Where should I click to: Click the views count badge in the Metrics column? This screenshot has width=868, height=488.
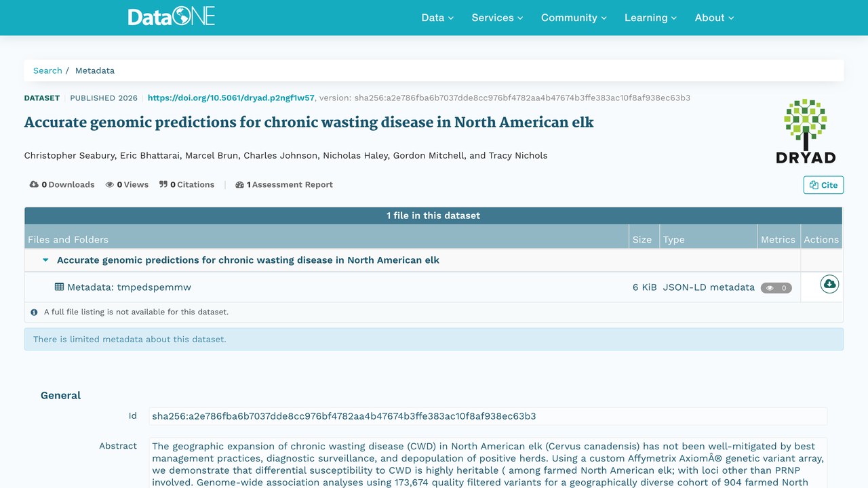(x=776, y=288)
